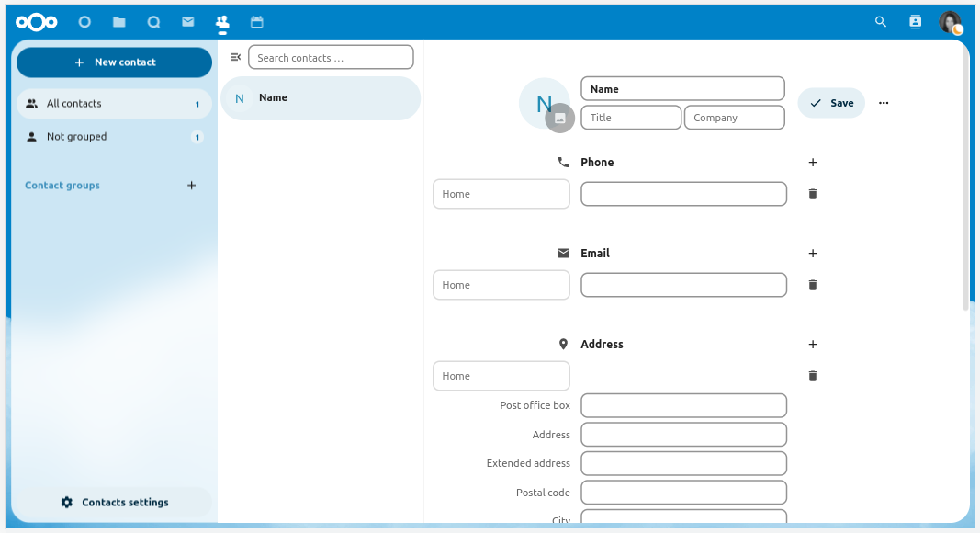The height and width of the screenshot is (533, 980).
Task: Click the Company input field
Action: coord(734,118)
